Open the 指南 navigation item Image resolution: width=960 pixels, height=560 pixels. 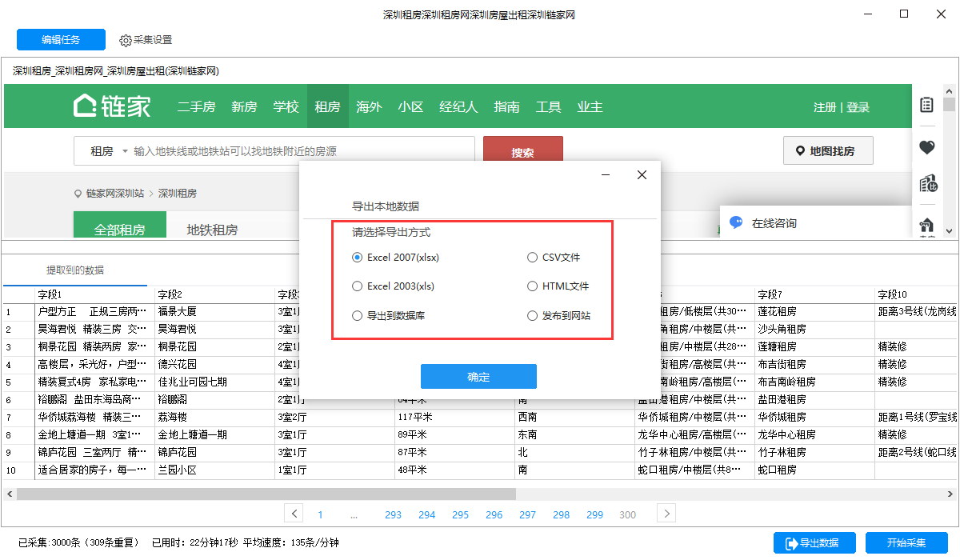click(x=506, y=106)
